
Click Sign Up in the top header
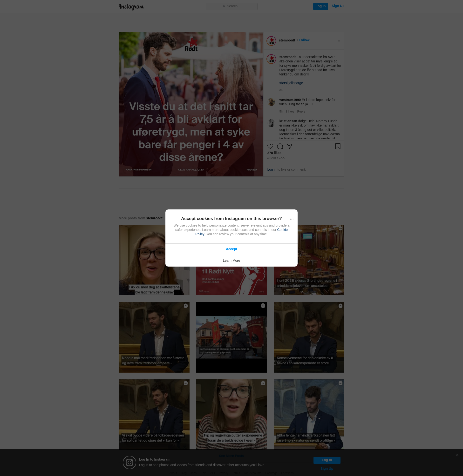click(338, 6)
